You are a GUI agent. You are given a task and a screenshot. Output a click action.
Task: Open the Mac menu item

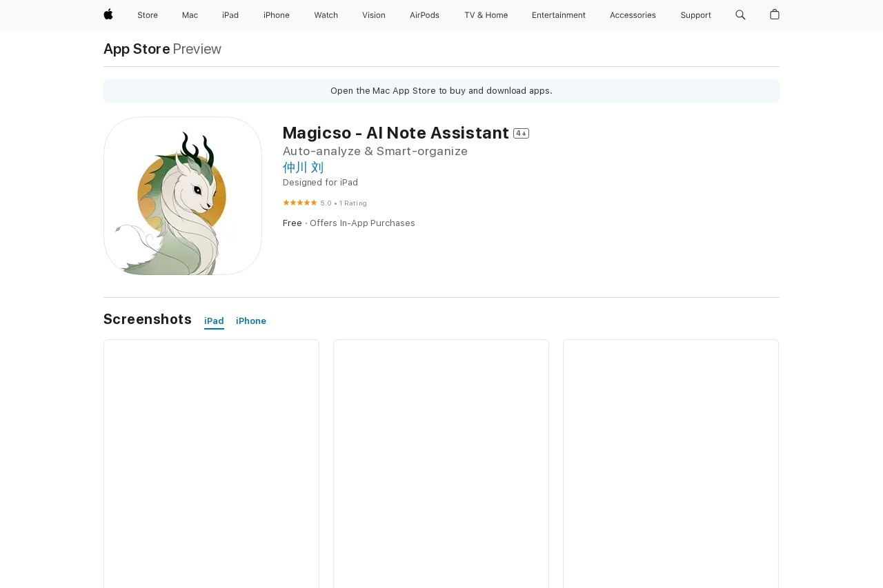pyautogui.click(x=190, y=15)
